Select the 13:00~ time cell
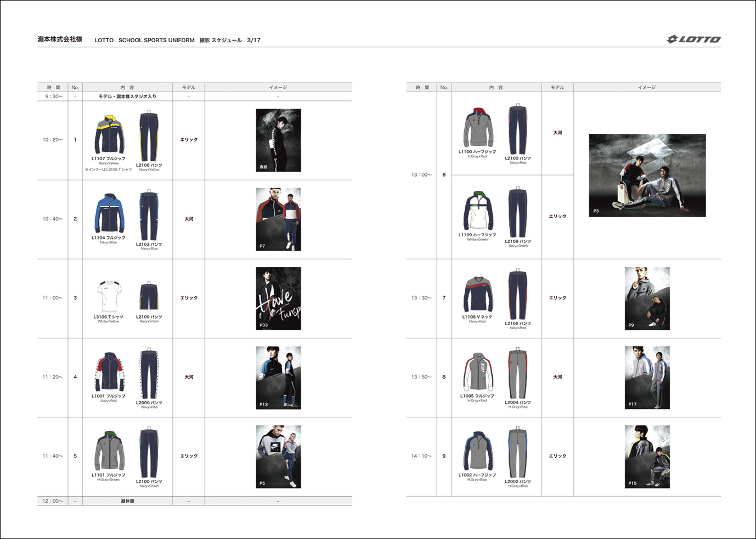This screenshot has width=756, height=539. (x=421, y=175)
